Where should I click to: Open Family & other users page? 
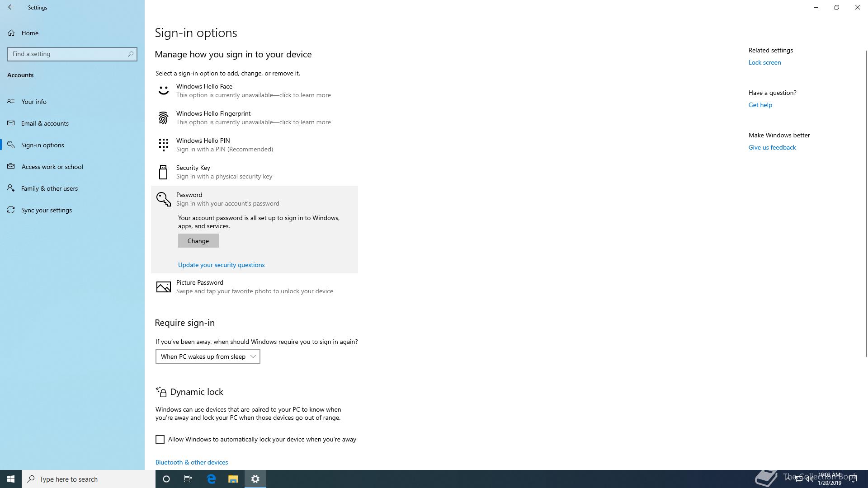72,188
